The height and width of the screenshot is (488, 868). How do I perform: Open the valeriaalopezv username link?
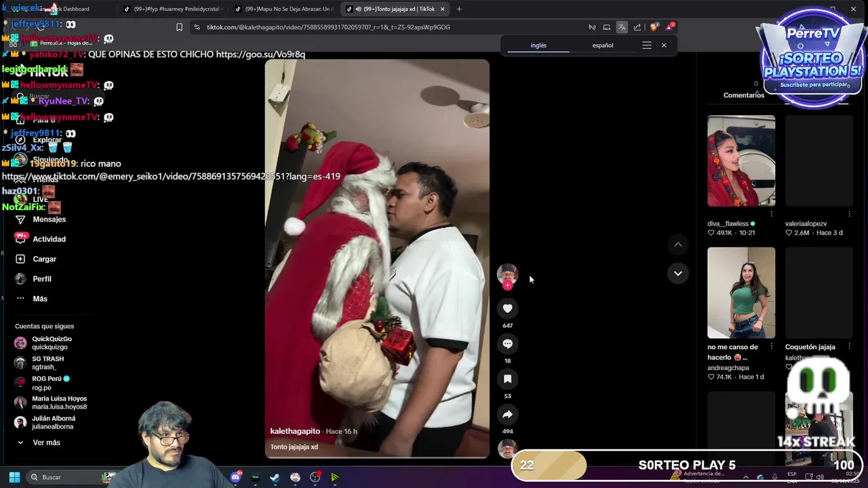(x=806, y=224)
